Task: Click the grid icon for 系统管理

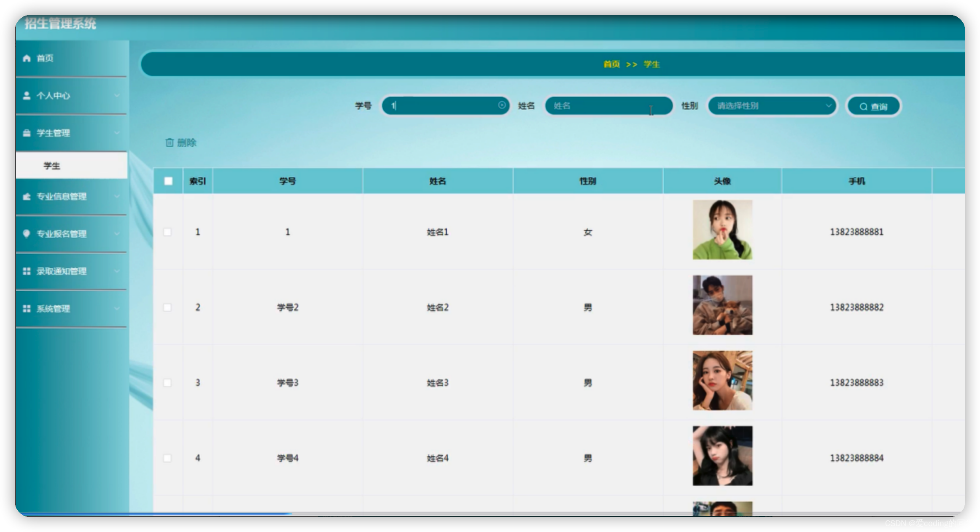Action: [27, 309]
